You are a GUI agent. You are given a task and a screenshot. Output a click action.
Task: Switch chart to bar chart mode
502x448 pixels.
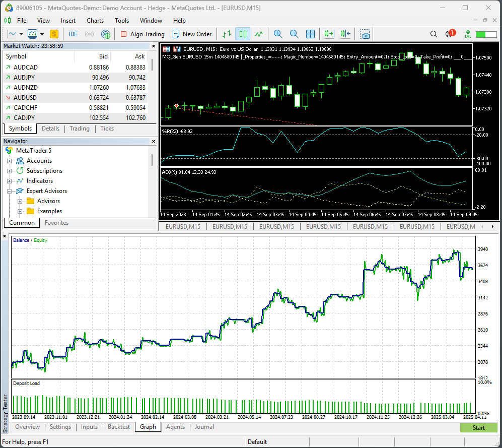point(227,34)
